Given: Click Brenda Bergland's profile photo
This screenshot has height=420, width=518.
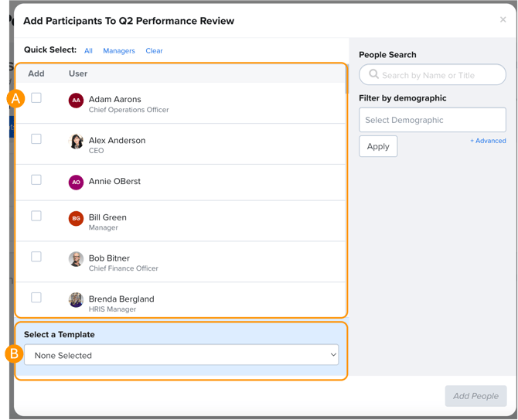Looking at the screenshot, I should pos(76,300).
